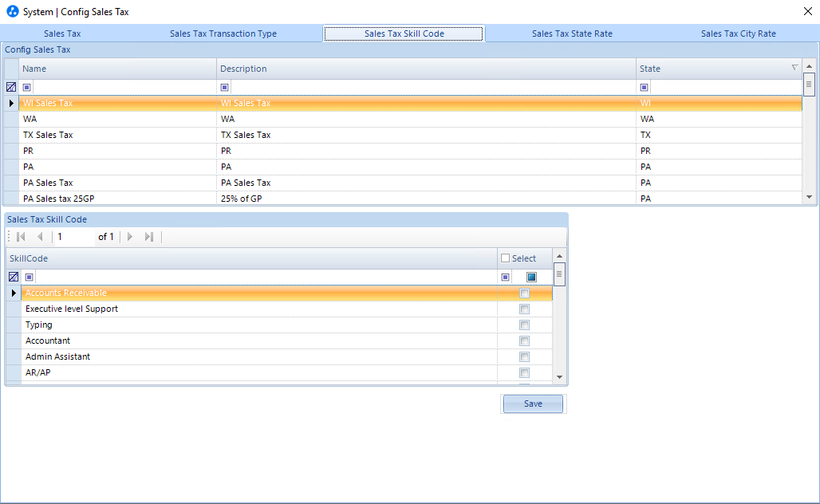Image resolution: width=820 pixels, height=504 pixels.
Task: Select the Typing skill row
Action: [286, 325]
